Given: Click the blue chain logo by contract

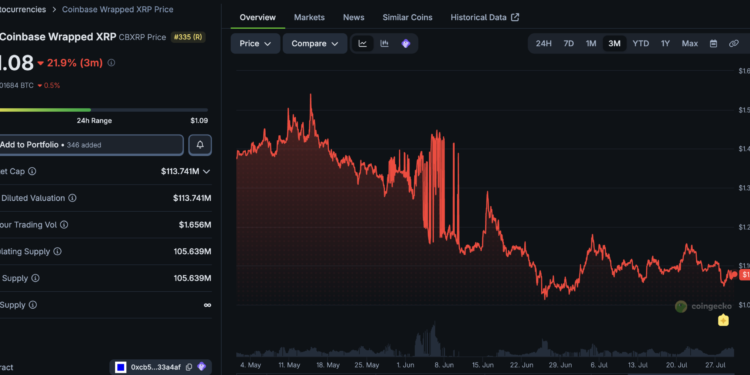Looking at the screenshot, I should click(121, 367).
